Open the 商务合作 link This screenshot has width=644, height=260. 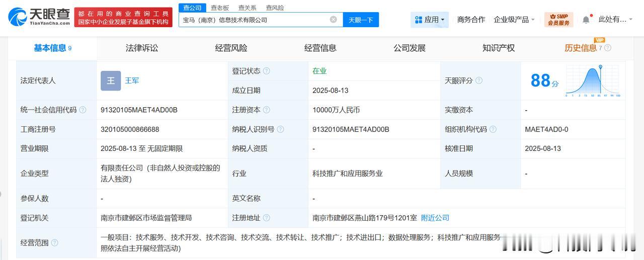[471, 20]
